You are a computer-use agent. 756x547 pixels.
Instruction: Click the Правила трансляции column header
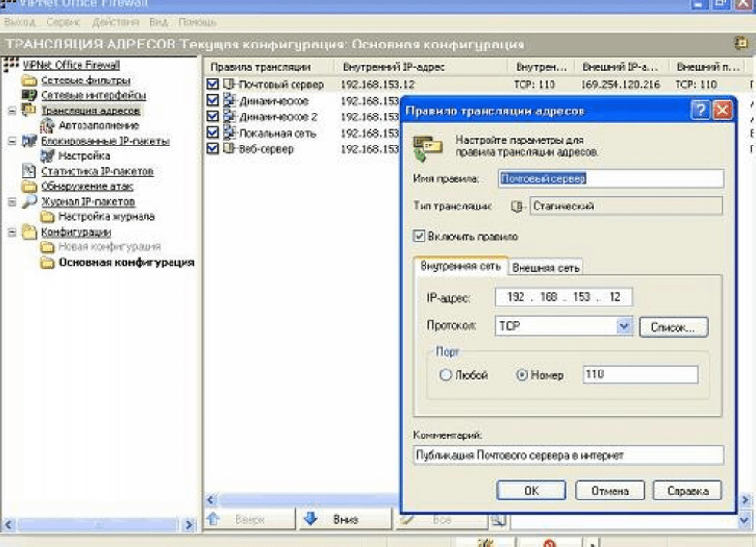click(268, 67)
